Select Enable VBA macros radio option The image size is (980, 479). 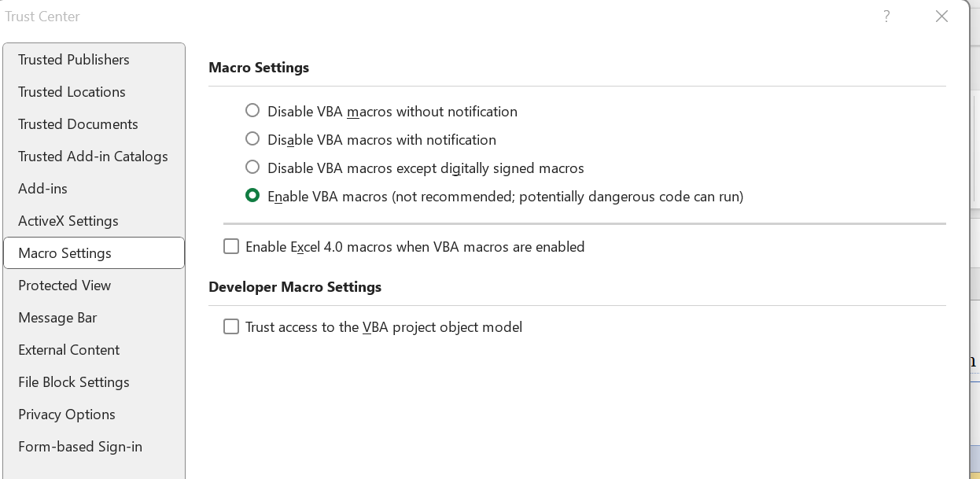coord(252,196)
